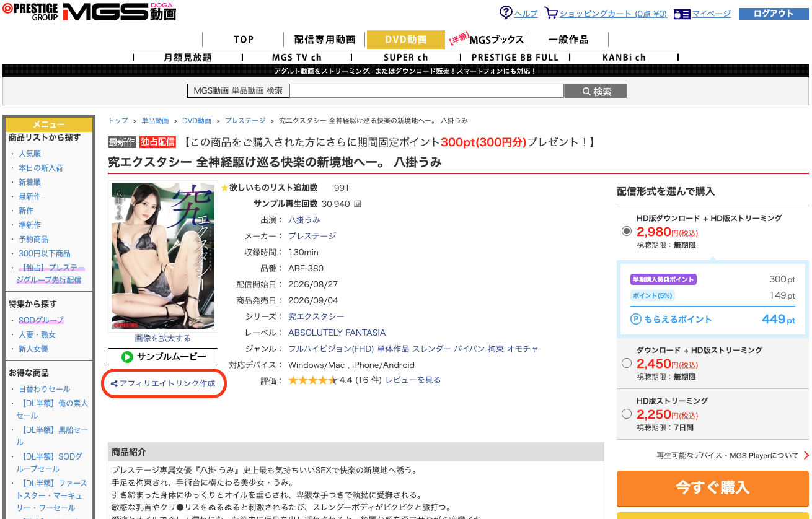Click the My Page person icon
Image resolution: width=812 pixels, height=519 pixels.
[681, 14]
